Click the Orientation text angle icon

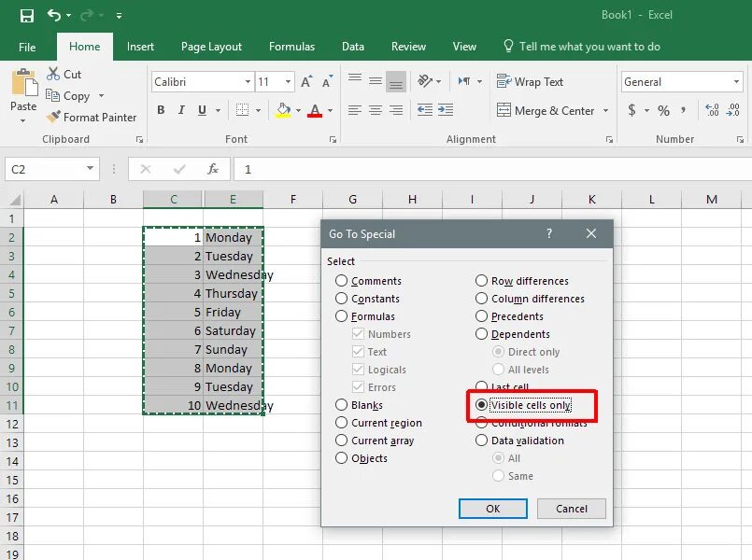click(x=425, y=80)
